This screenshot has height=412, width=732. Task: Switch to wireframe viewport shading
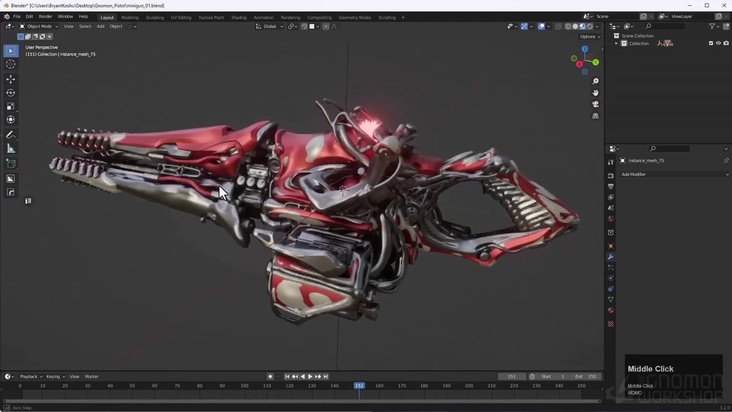point(568,27)
